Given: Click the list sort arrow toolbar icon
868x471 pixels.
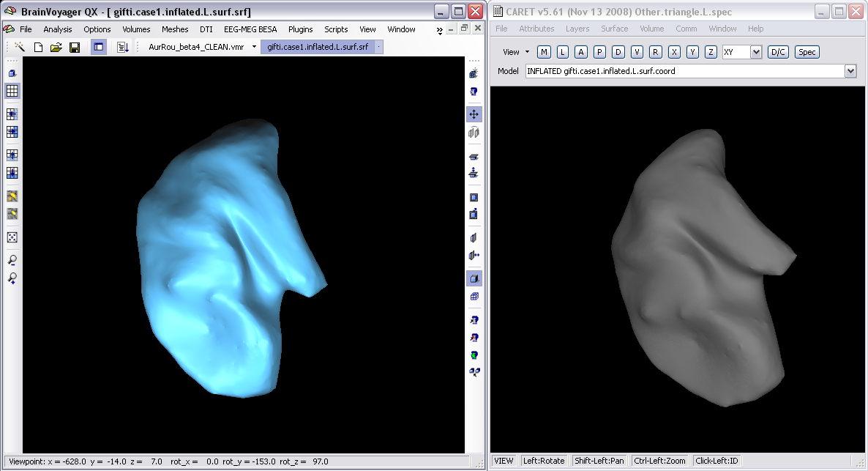Looking at the screenshot, I should (x=123, y=47).
